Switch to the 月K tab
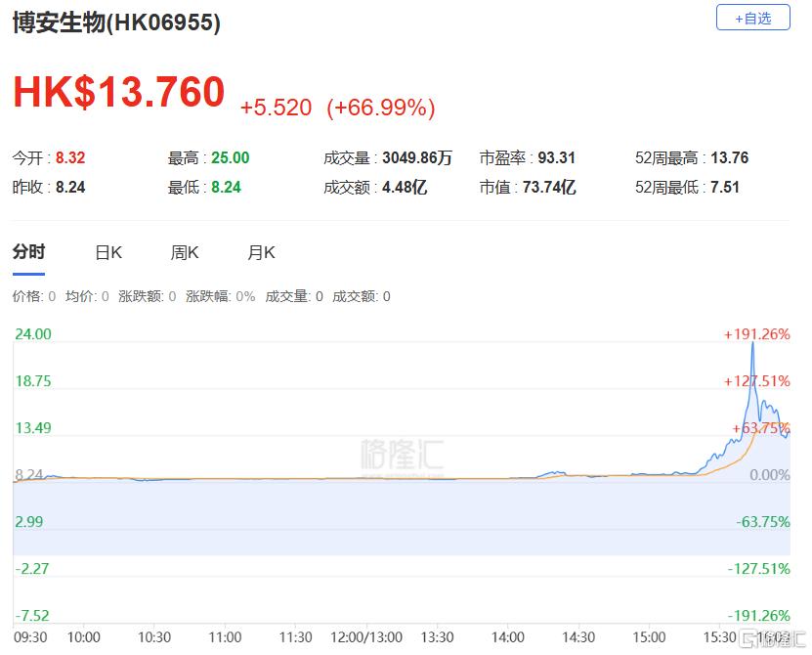This screenshot has width=812, height=655. [x=261, y=252]
